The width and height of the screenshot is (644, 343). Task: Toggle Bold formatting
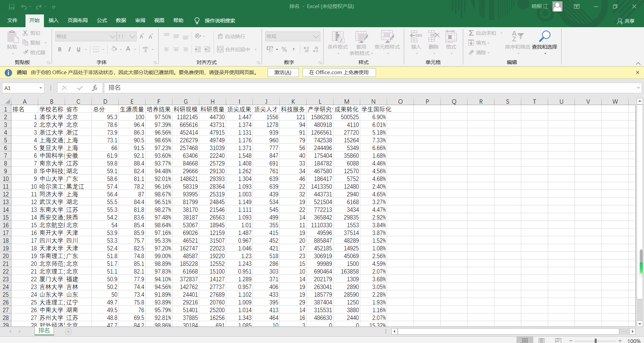60,50
